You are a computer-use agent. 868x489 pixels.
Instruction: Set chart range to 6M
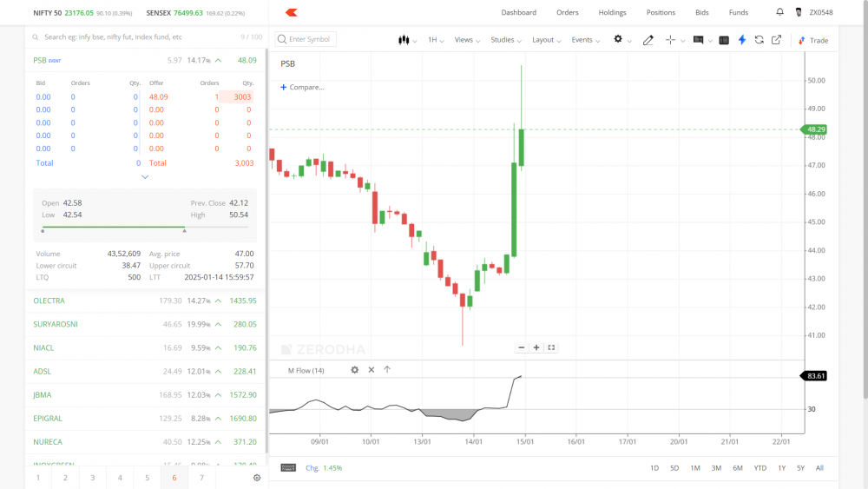pos(738,468)
